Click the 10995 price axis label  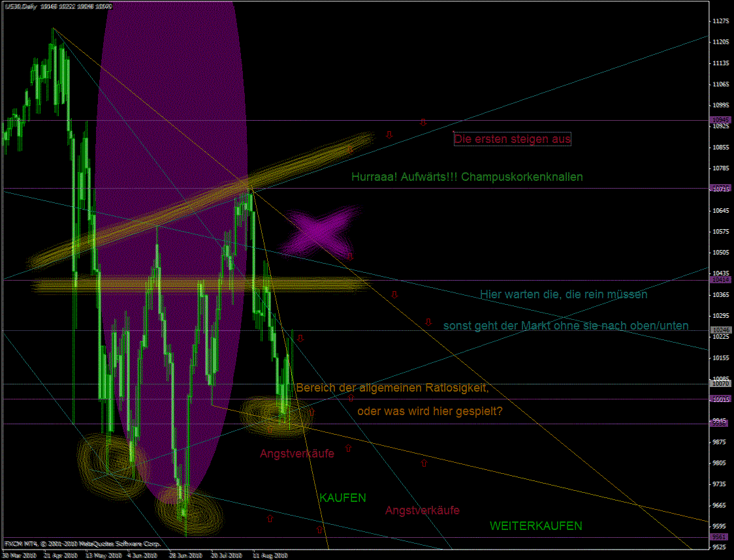tap(721, 105)
